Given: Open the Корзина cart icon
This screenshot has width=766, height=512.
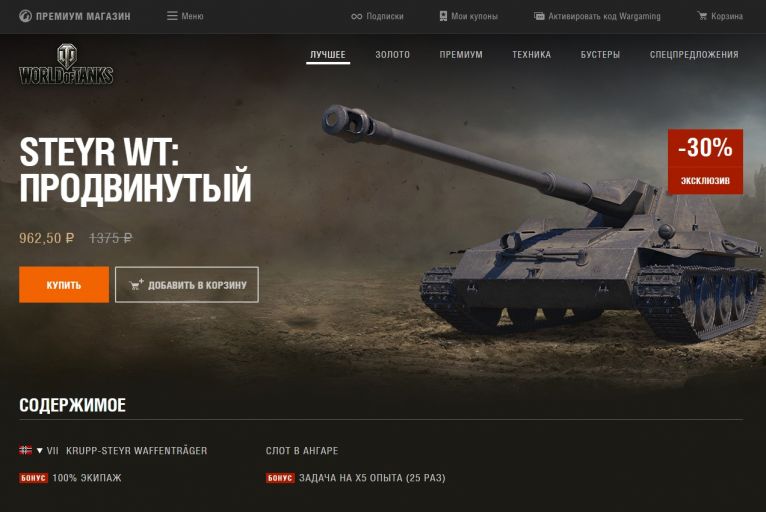Looking at the screenshot, I should pos(702,16).
